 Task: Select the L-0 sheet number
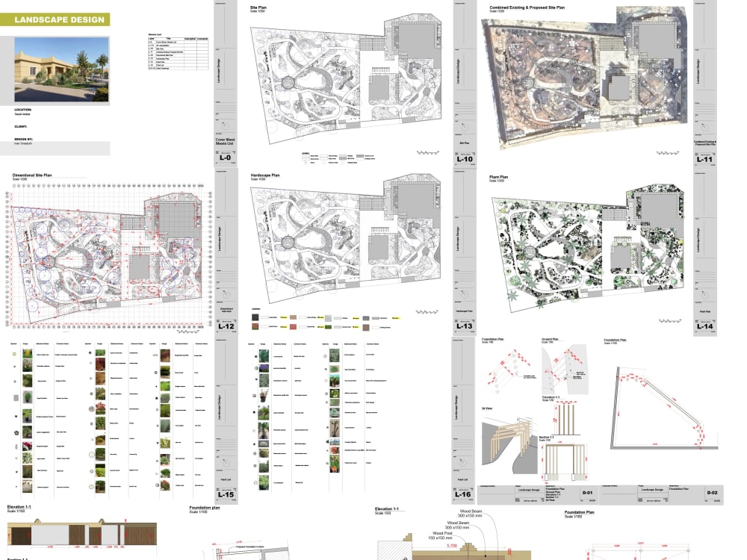coord(225,158)
